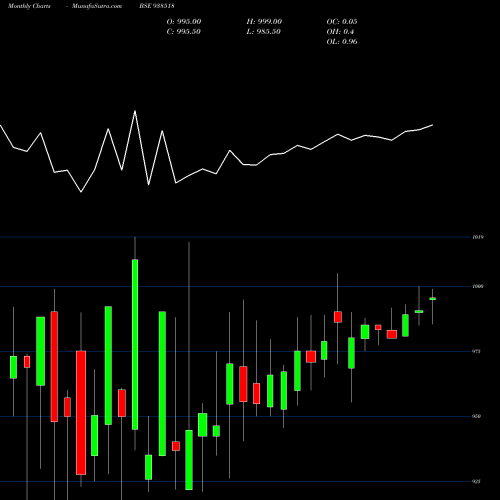Click the 'OC: 0.05' reading
Screen dimensions: 500x500
(x=342, y=22)
